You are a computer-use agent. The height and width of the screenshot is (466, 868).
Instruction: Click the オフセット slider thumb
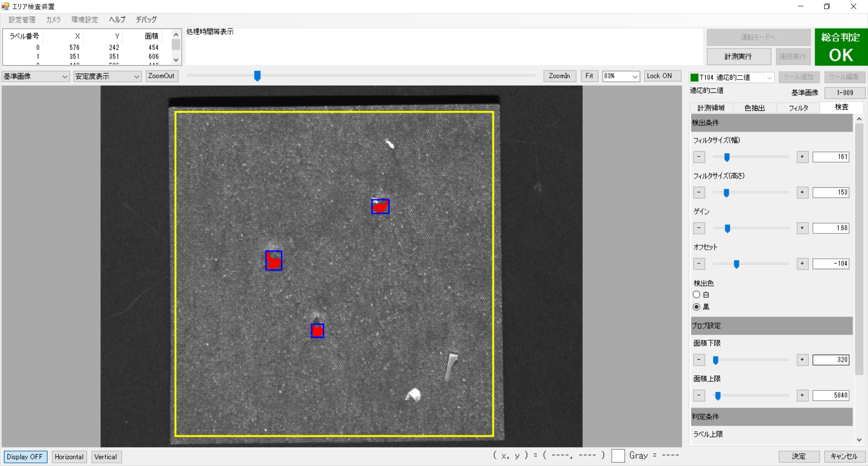click(736, 264)
